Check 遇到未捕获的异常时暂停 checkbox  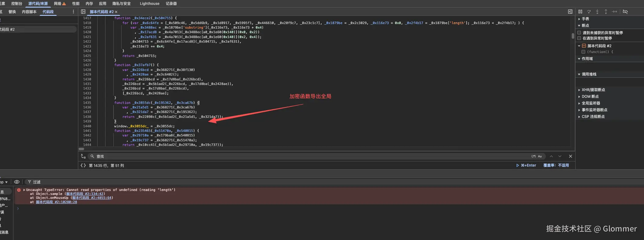(x=579, y=33)
